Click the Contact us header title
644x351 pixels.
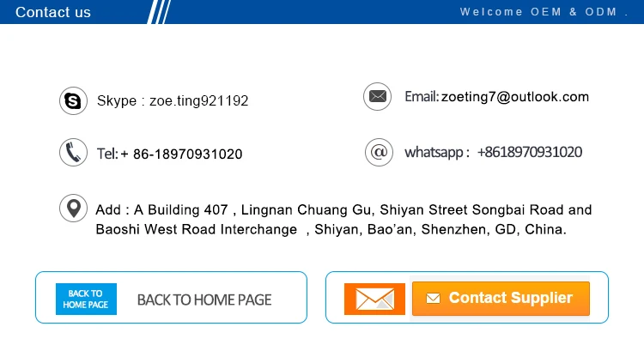53,12
